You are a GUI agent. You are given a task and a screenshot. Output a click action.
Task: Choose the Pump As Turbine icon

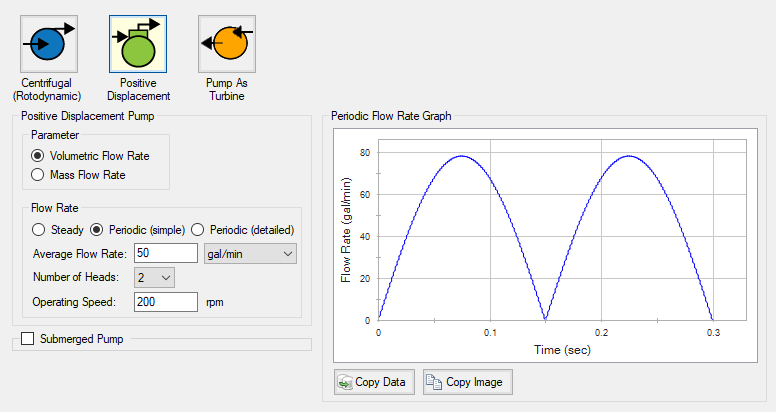click(227, 43)
